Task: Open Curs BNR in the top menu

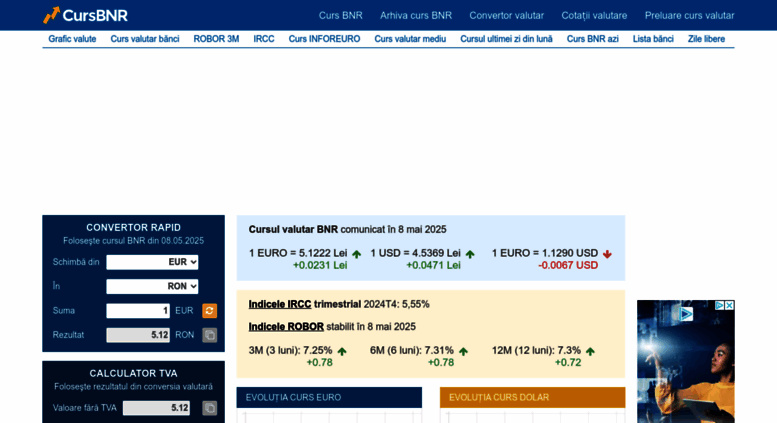Action: point(340,15)
